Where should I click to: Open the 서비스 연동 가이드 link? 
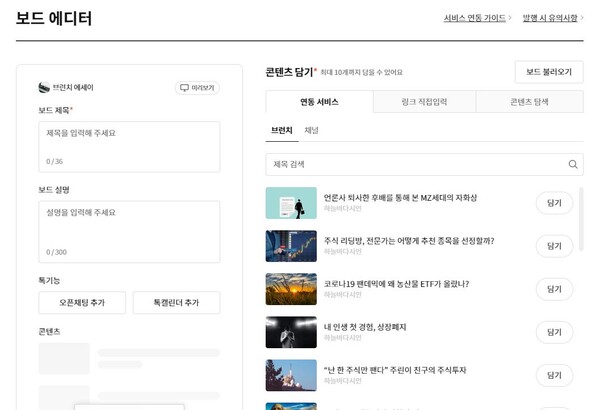tap(475, 18)
